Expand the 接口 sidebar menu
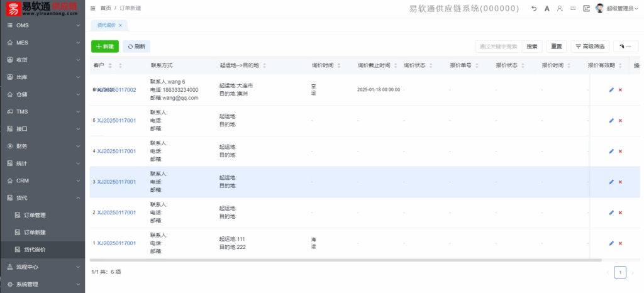644x293 pixels. coord(42,129)
